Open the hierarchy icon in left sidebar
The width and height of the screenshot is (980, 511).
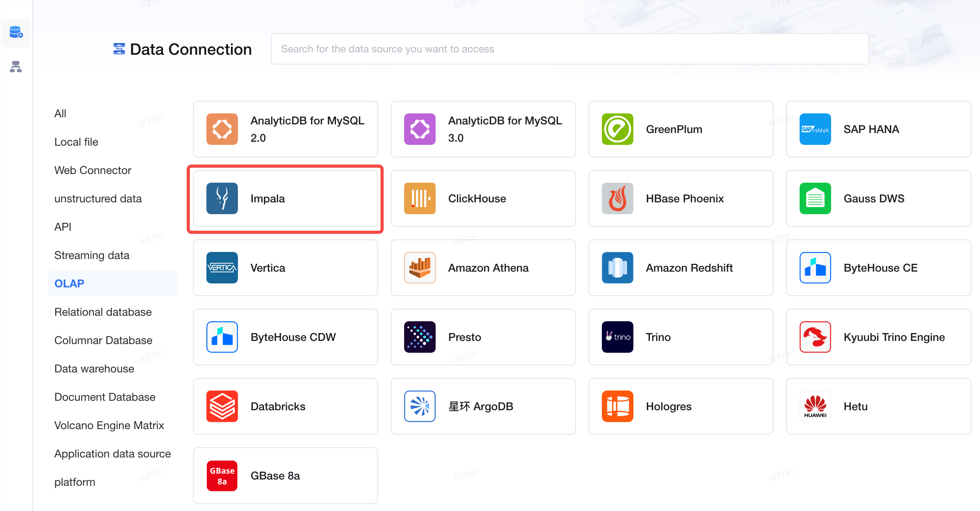(16, 67)
